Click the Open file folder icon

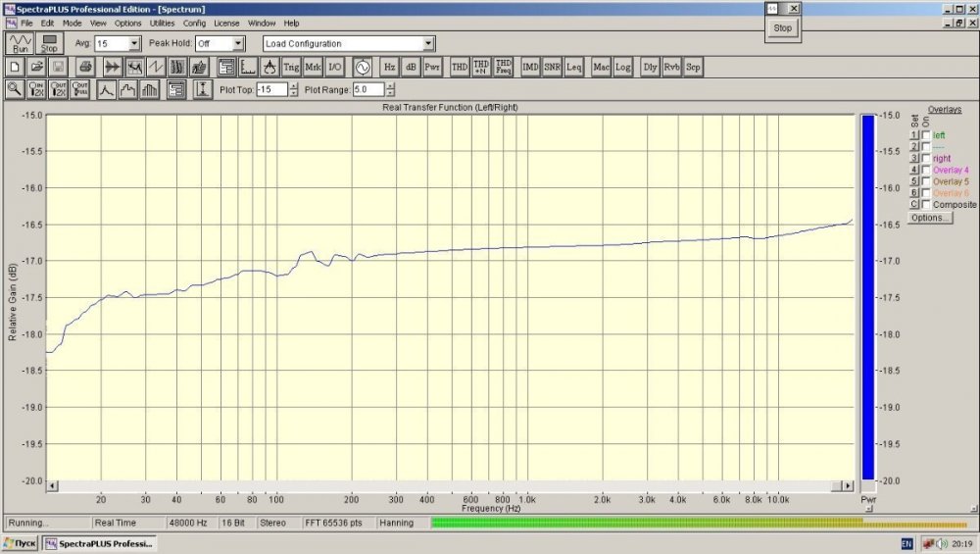(x=36, y=67)
